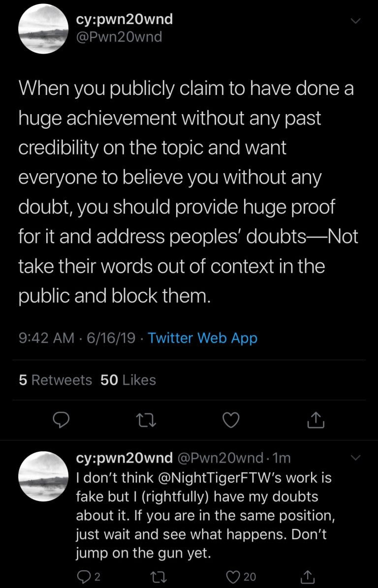Image resolution: width=378 pixels, height=588 pixels.
Task: Open @Pwn20wnd handle under main author name
Action: (119, 36)
